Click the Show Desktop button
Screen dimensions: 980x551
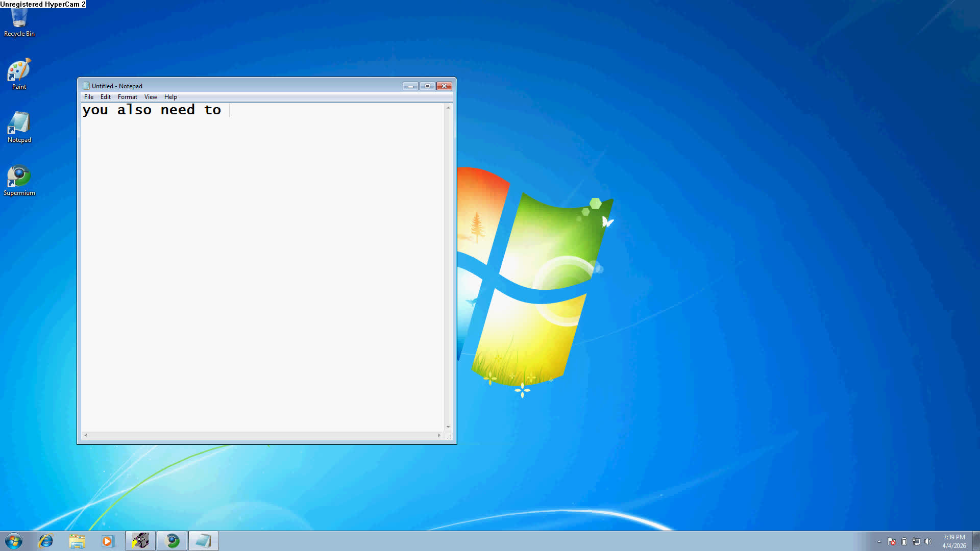tap(976, 541)
